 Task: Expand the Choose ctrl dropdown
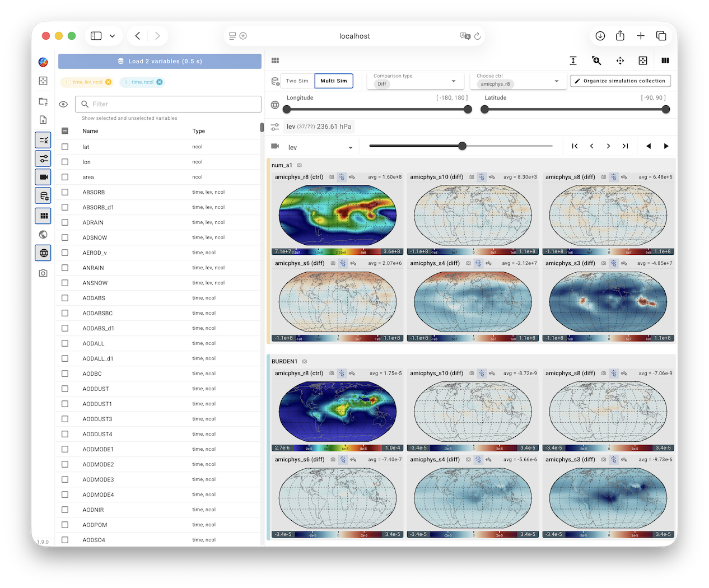(517, 81)
